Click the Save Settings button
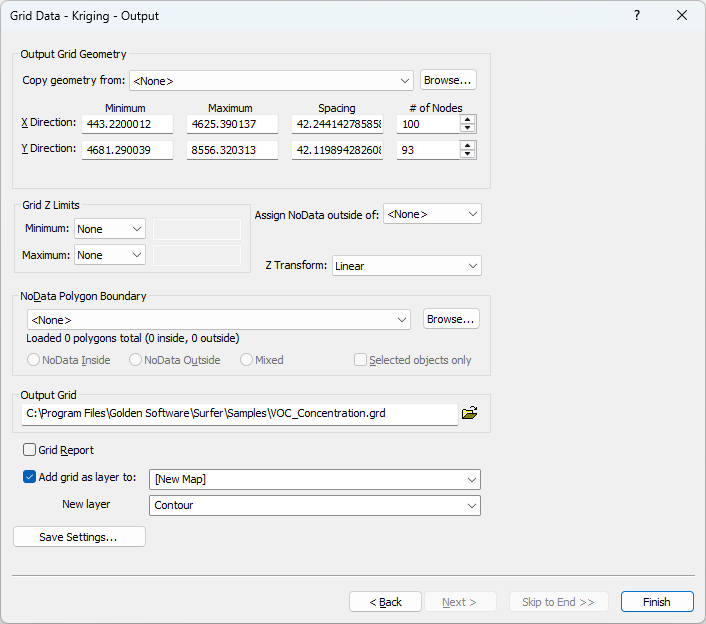 pos(79,537)
